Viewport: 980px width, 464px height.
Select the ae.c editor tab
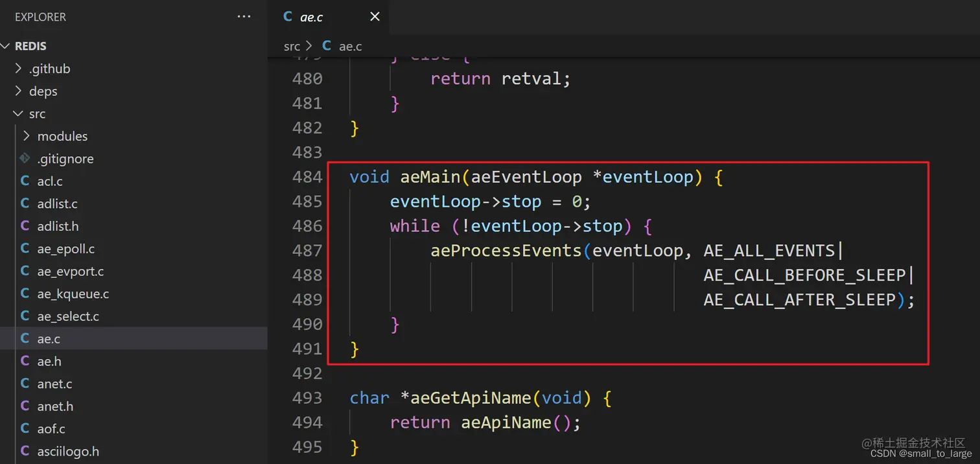pyautogui.click(x=329, y=17)
